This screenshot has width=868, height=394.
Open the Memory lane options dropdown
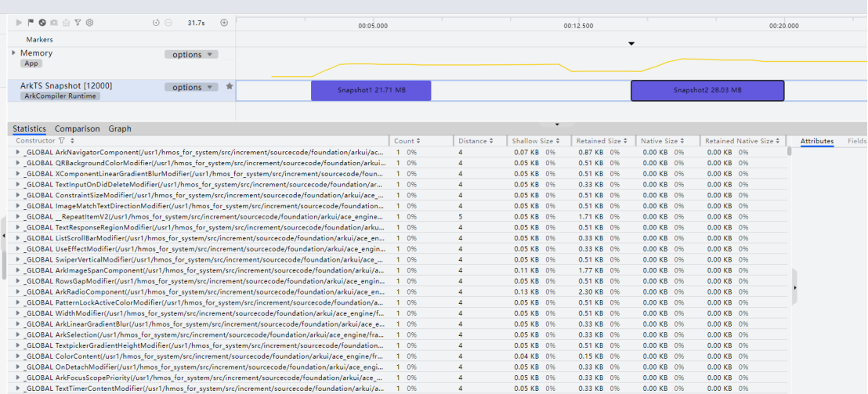pos(191,55)
